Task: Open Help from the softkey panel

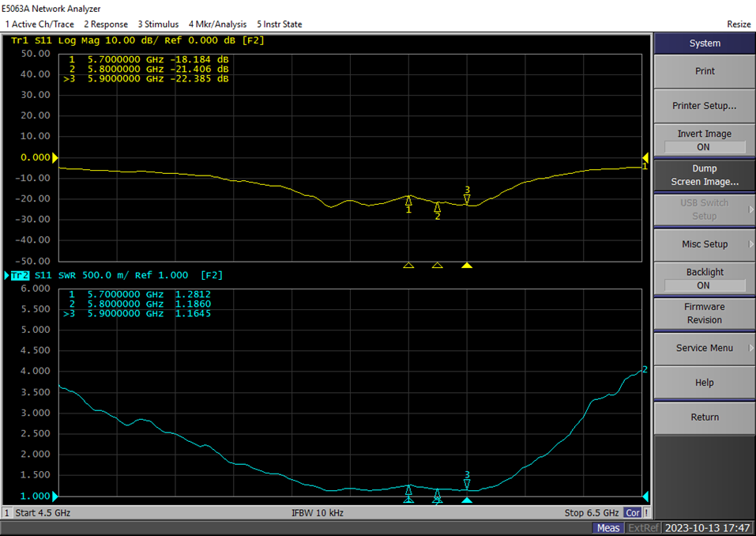Action: click(703, 382)
